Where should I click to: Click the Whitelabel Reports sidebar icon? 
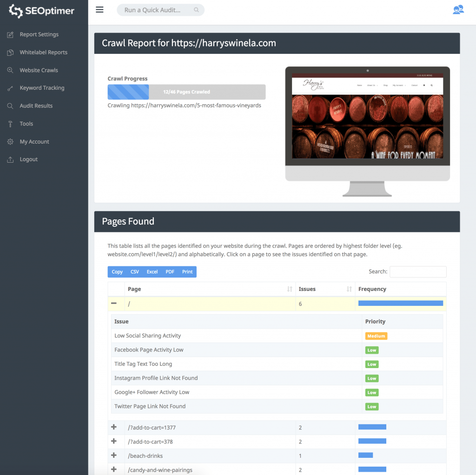[10, 53]
